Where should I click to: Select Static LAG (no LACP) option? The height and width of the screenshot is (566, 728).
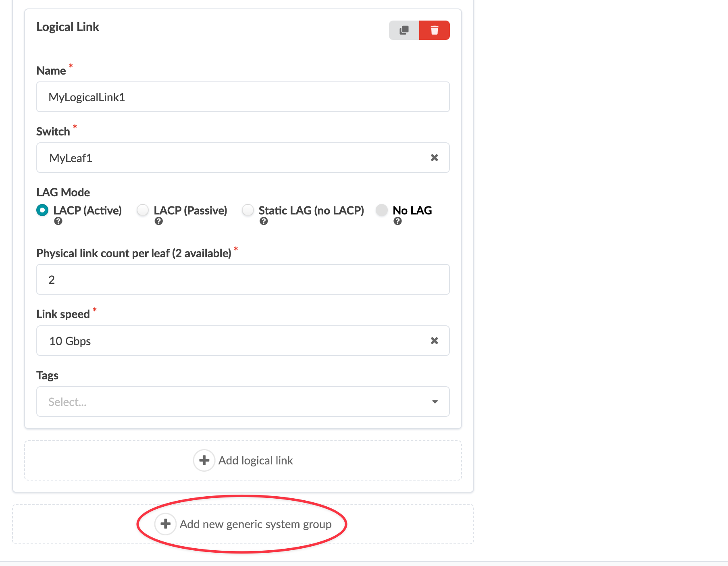[x=248, y=210]
